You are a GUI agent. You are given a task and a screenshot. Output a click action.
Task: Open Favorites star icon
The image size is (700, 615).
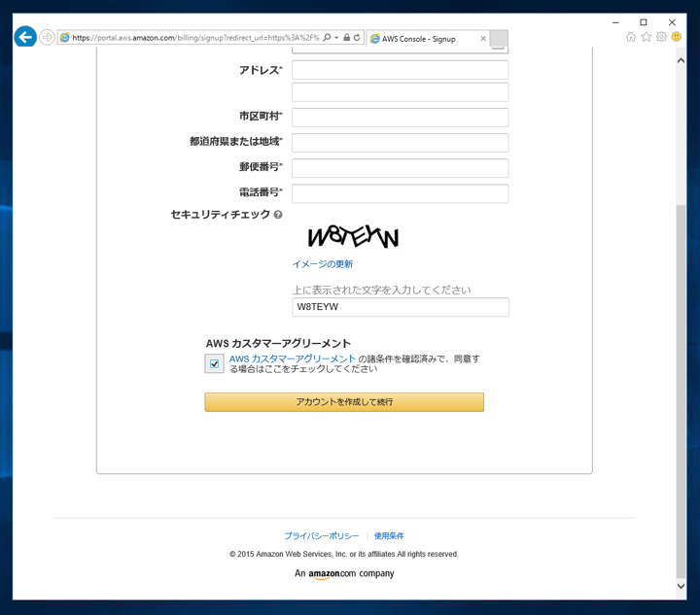(646, 37)
